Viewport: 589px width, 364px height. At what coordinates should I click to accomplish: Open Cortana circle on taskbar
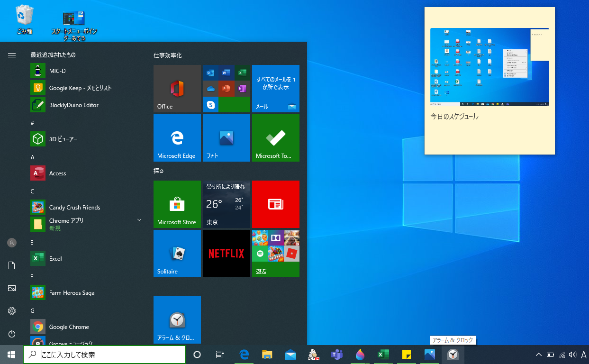coord(198,355)
